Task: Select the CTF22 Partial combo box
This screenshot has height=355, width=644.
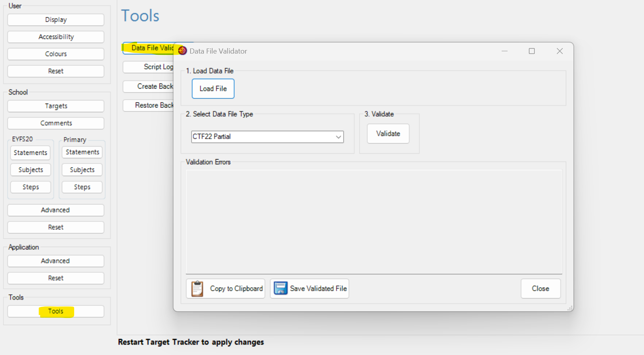Action: click(x=262, y=137)
